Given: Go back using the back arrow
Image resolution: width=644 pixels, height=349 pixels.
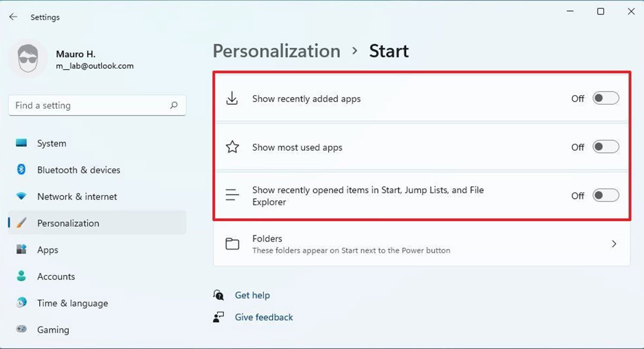Looking at the screenshot, I should point(13,17).
